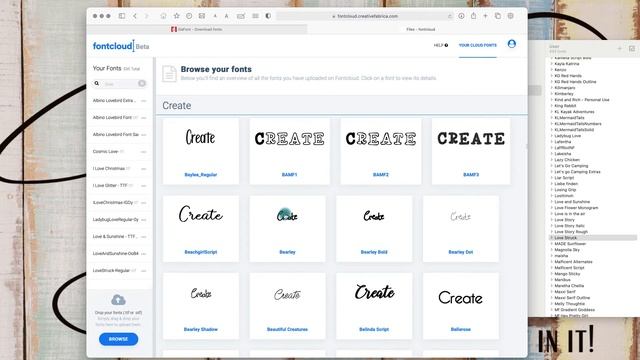The image size is (640, 360).
Task: Open the Bearley Dot font link
Action: [x=461, y=252]
